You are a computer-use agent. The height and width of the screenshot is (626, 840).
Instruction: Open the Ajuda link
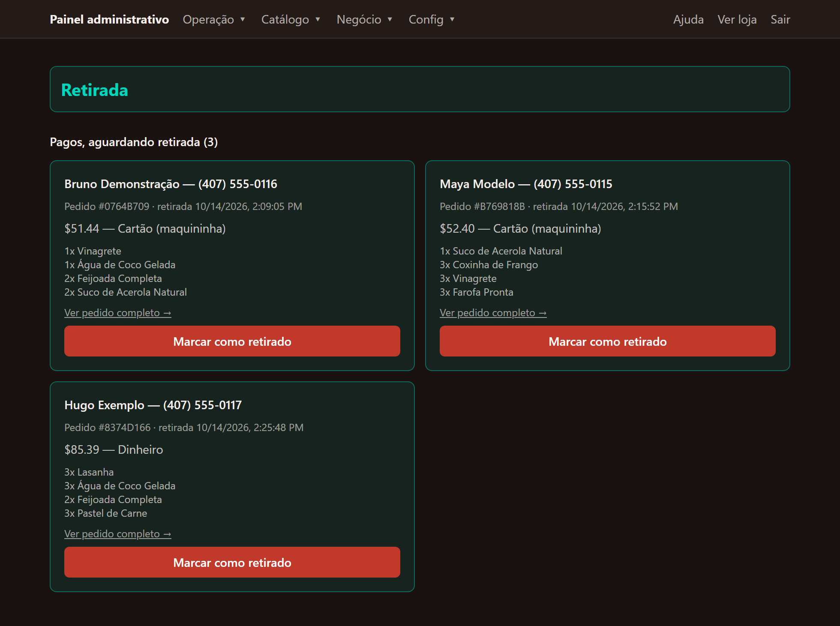click(x=688, y=19)
